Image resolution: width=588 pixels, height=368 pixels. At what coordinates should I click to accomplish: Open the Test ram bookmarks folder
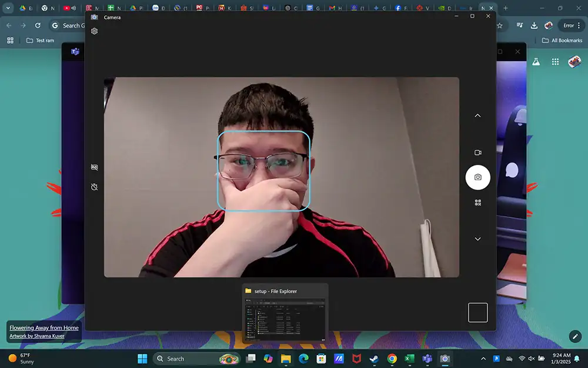click(x=40, y=41)
